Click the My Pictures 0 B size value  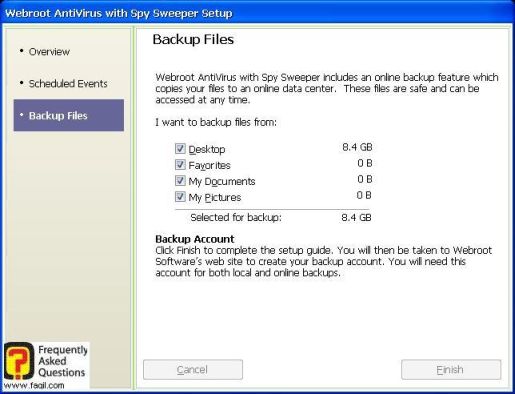364,195
